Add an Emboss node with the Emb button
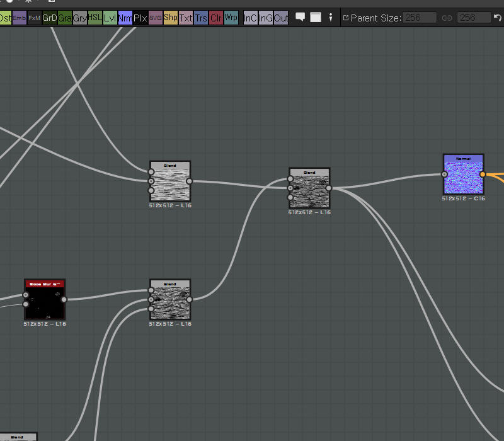Viewport: 504px width, 441px height. (x=20, y=18)
